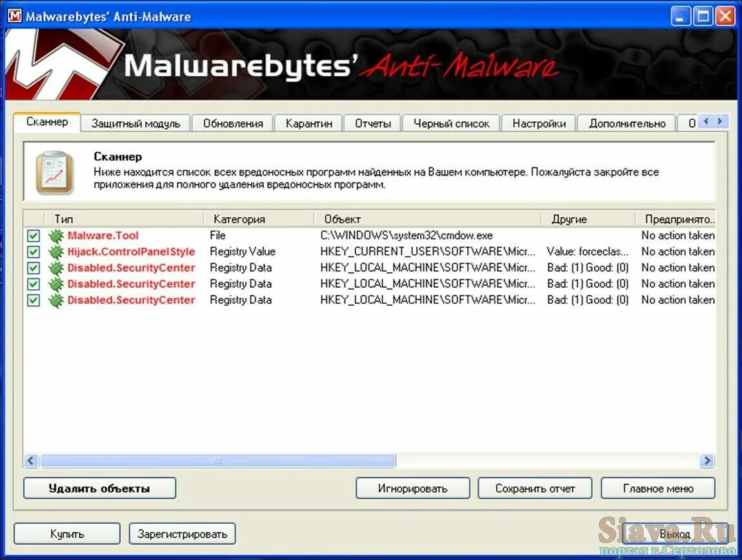Click the Malwarebytes title bar logo icon

click(15, 16)
